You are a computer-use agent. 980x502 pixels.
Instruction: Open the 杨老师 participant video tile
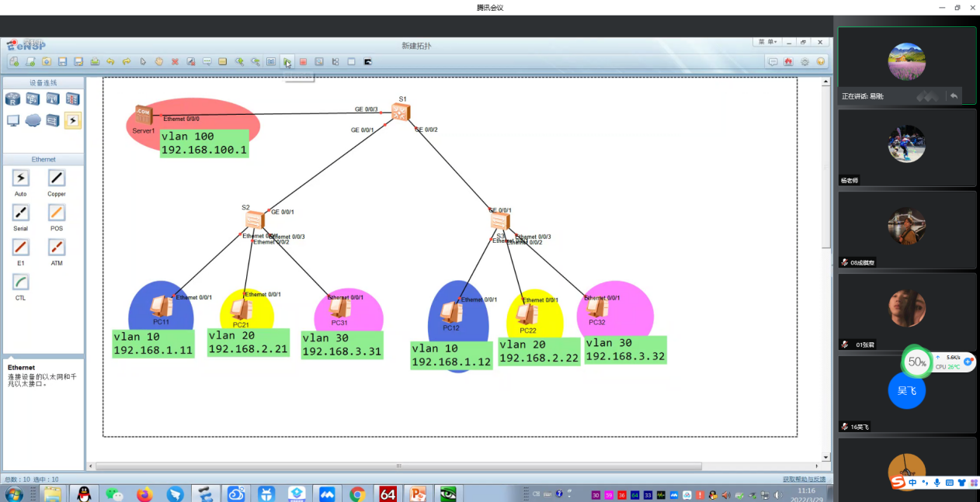tap(907, 147)
